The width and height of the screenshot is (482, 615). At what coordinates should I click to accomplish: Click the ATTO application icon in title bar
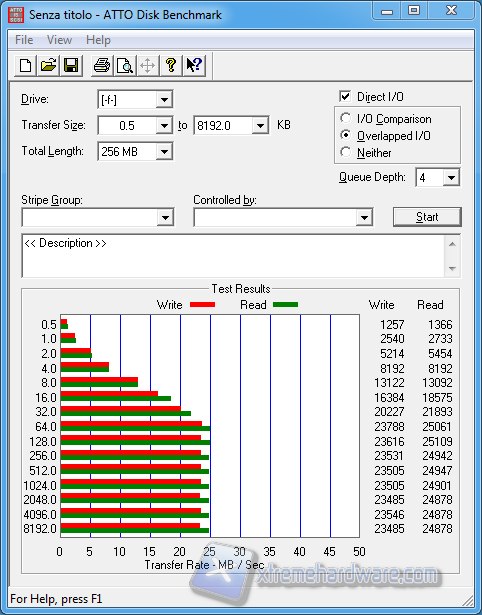(x=16, y=15)
